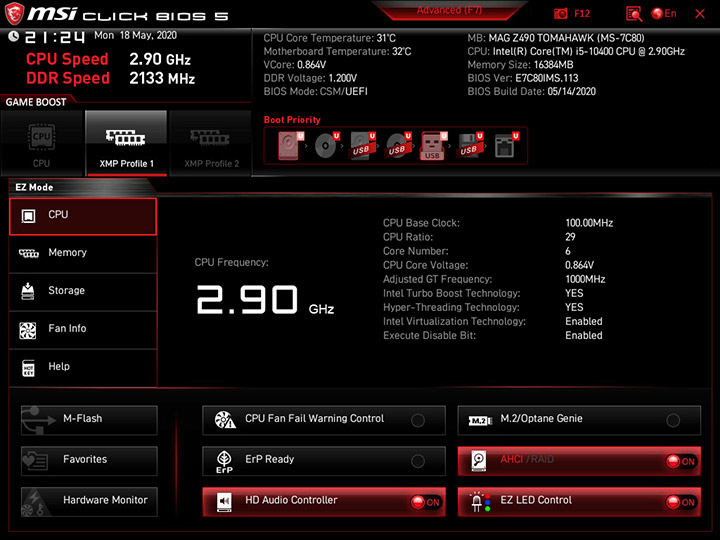Select the USB key boot priority icon
This screenshot has height=540, width=720.
coord(433,146)
